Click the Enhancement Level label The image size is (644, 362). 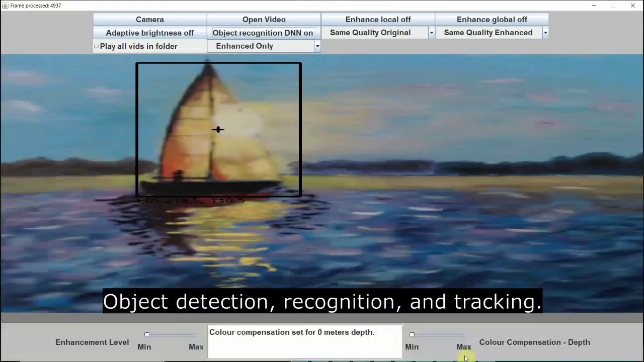(x=92, y=342)
